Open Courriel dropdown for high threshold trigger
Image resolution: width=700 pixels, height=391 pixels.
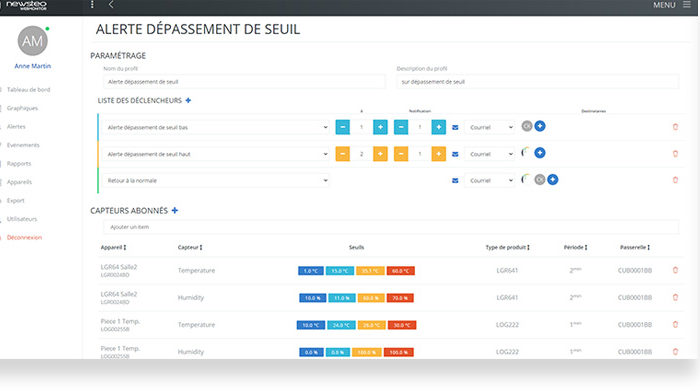pos(490,154)
